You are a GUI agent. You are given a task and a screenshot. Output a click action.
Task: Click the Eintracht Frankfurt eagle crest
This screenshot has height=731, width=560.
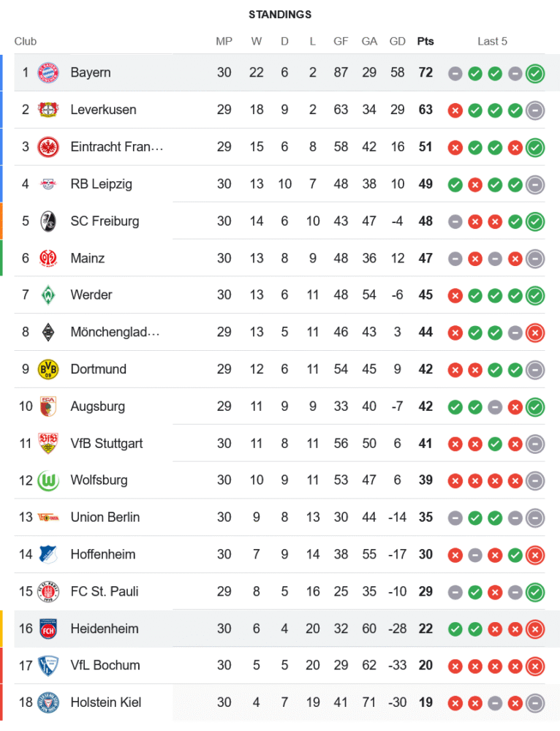[x=48, y=147]
